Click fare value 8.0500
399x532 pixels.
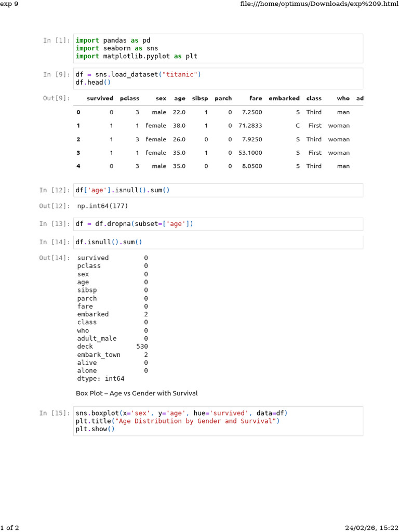tap(252, 166)
